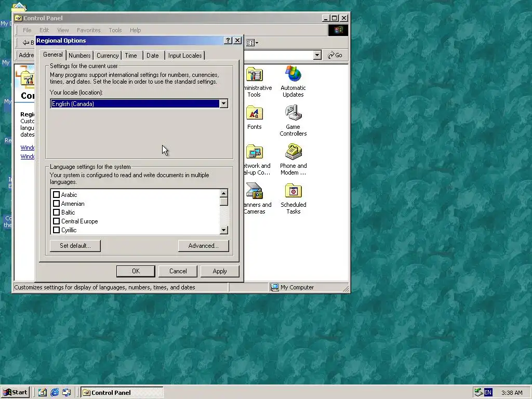Expand the Control Panel address bar dropdown
The image size is (532, 399).
coord(317,55)
